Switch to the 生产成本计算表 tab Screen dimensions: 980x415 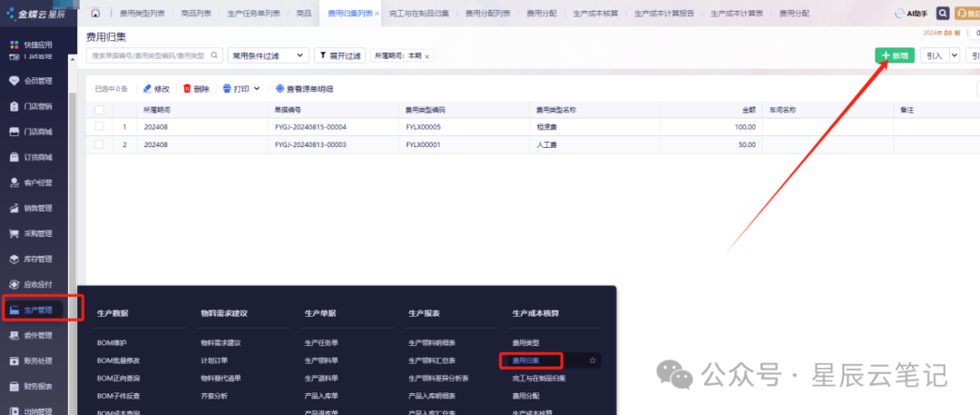click(x=736, y=13)
